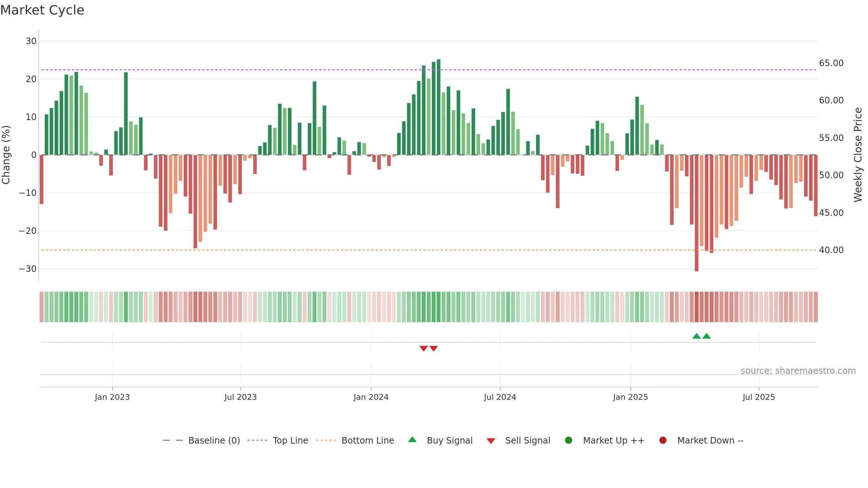Click the deepest red bar near −30
The image size is (868, 488).
pyautogui.click(x=697, y=213)
